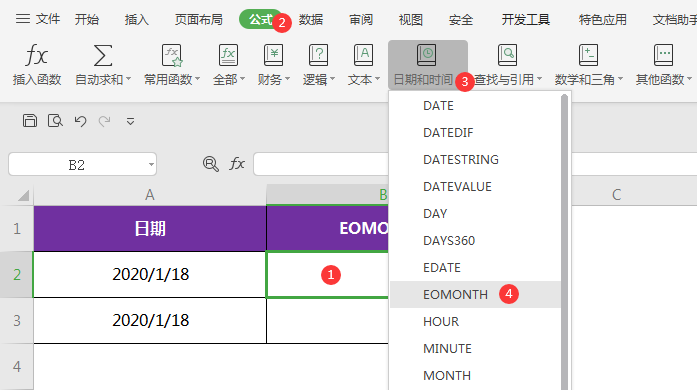Click the undo arrow icon
Viewport: 697px width, 390px height.
[x=80, y=121]
